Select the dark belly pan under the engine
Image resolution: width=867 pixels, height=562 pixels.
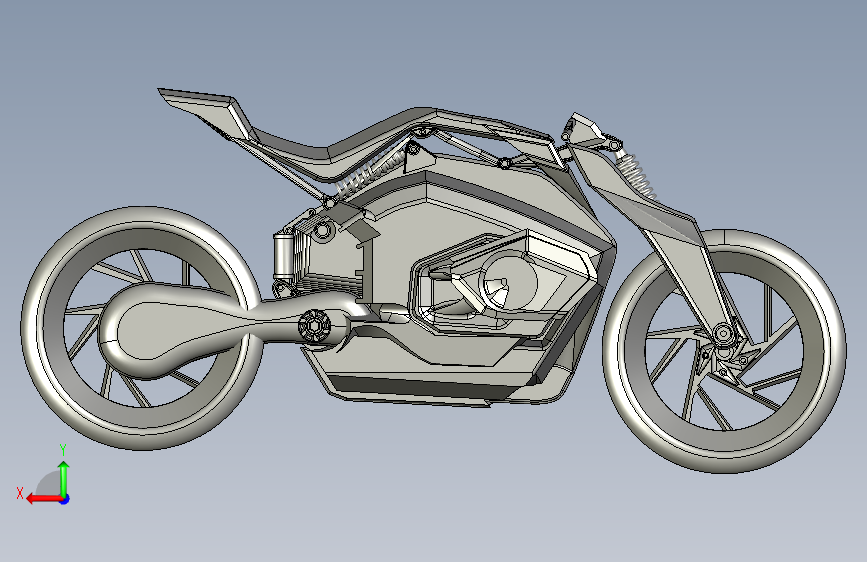click(420, 386)
